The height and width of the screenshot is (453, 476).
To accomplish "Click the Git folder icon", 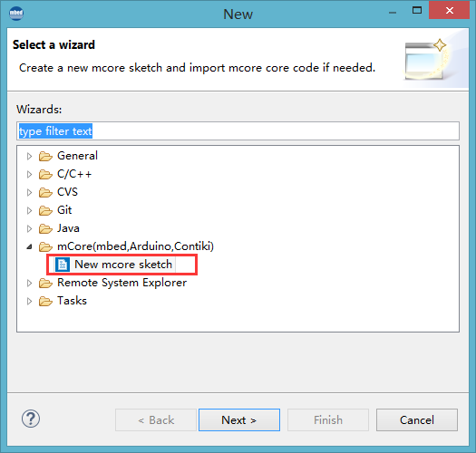I will [45, 210].
